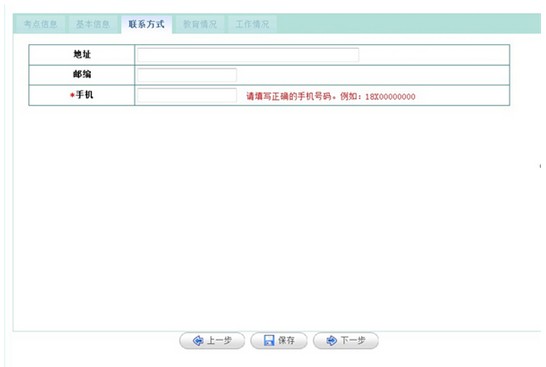
Task: Click the 上一步 previous step button
Action: (212, 341)
